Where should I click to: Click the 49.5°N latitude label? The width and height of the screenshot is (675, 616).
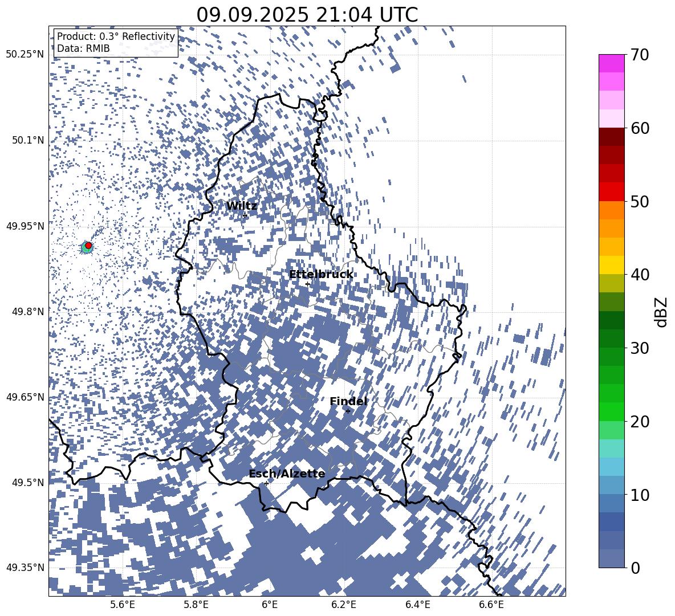coord(29,482)
